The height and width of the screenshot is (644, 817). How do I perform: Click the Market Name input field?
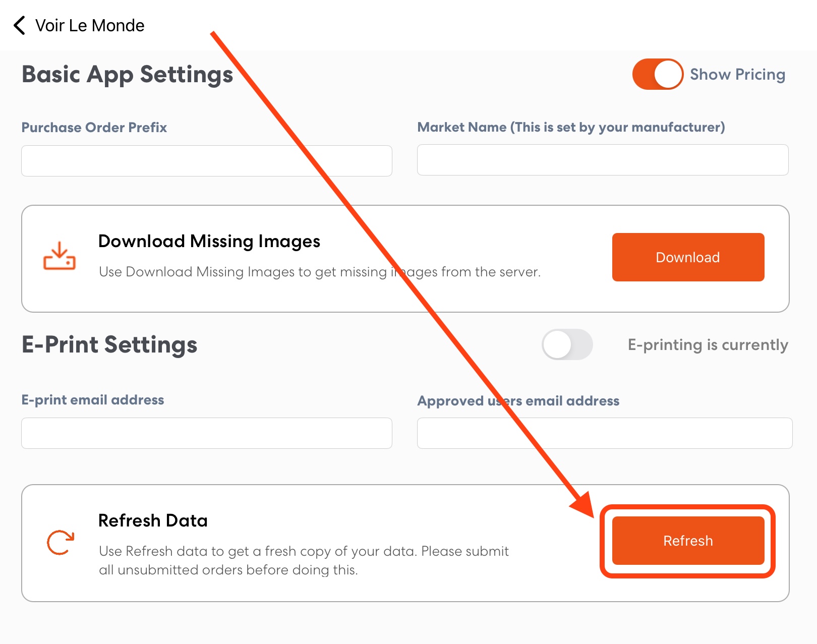coord(603,160)
